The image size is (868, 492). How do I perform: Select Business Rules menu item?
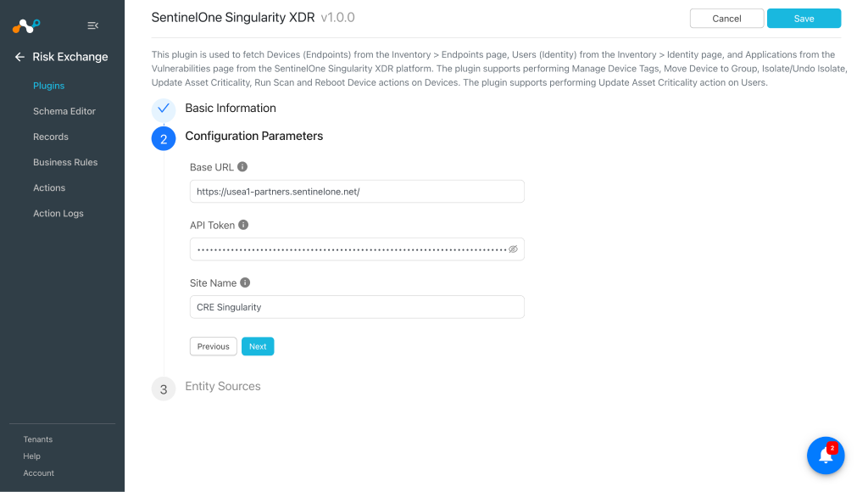65,162
